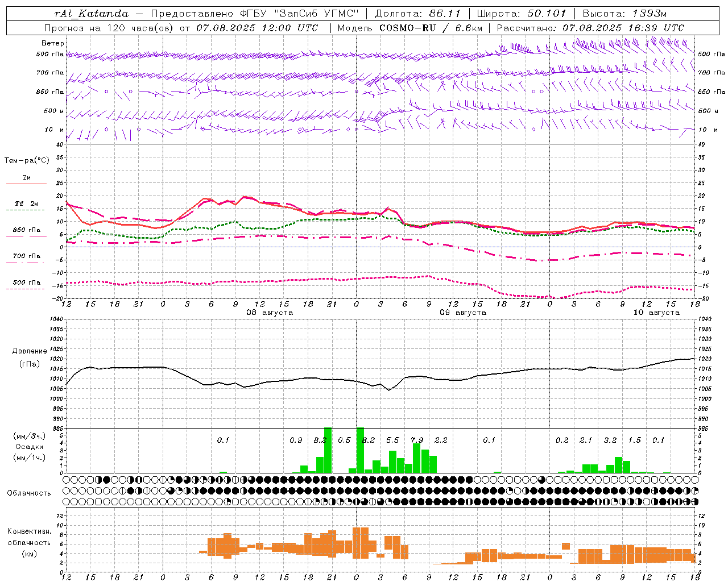Select the 0.5 precipitation total value
This screenshot has width=728, height=582.
pos(344,440)
